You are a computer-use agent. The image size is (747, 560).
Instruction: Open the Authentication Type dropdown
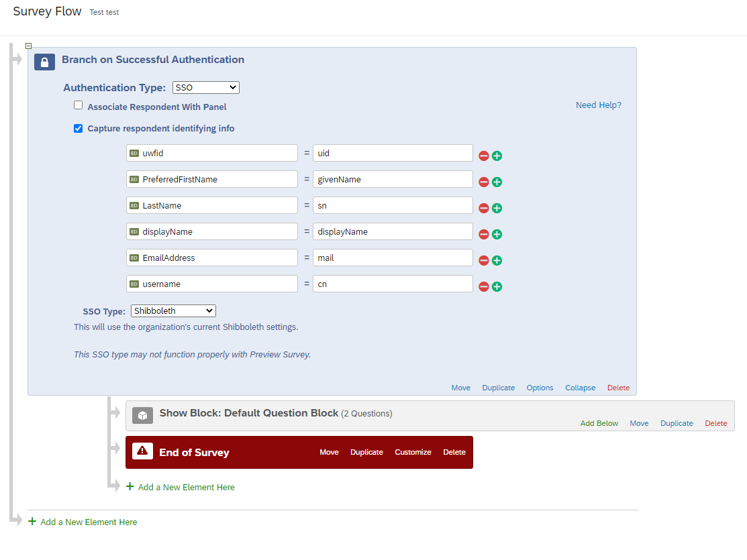pos(206,88)
